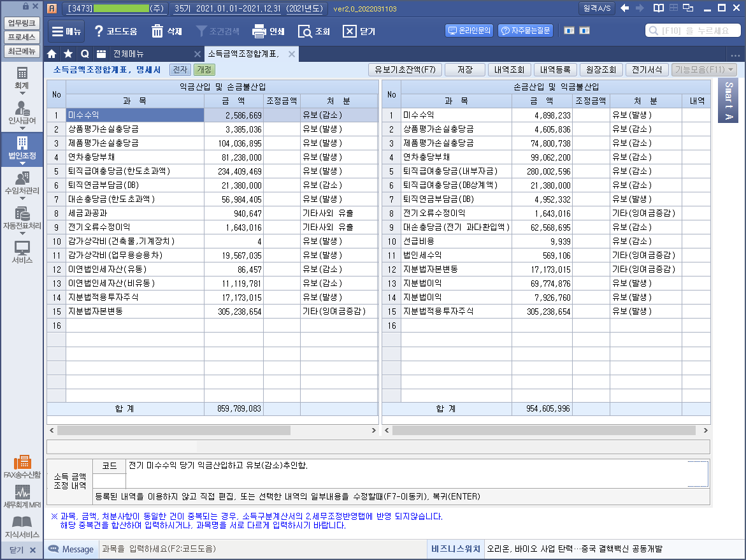Open the 수임처관리 client management module
Viewport: 746px width, 560px height.
[22, 183]
